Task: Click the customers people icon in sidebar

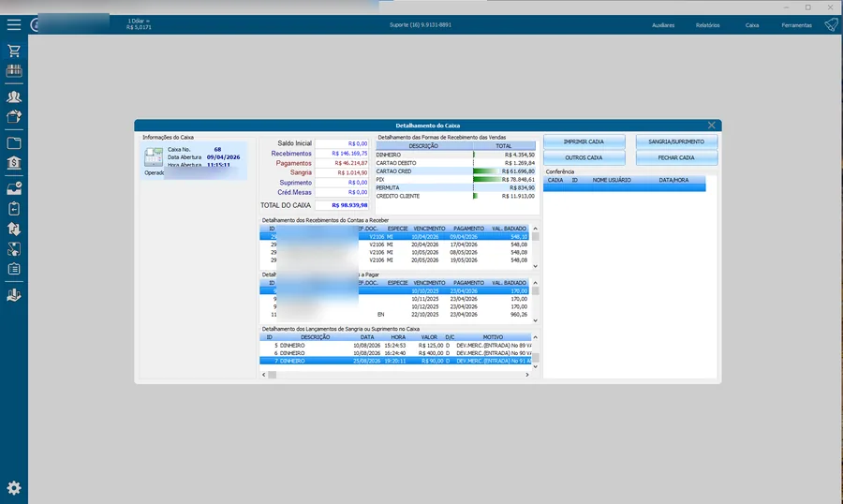Action: point(14,96)
